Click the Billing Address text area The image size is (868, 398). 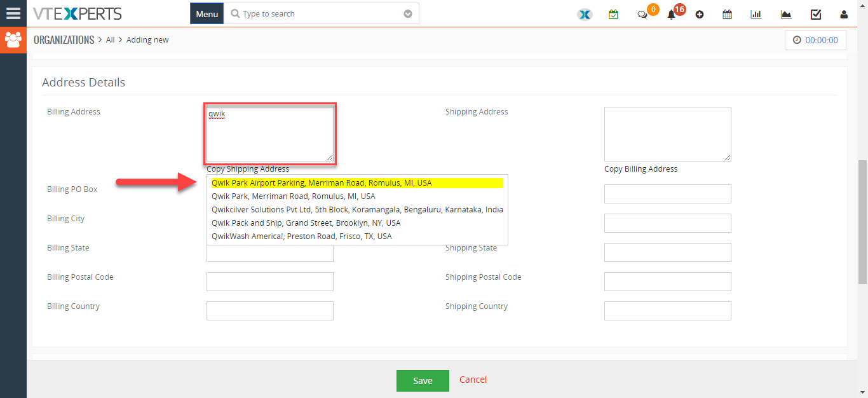(x=270, y=134)
